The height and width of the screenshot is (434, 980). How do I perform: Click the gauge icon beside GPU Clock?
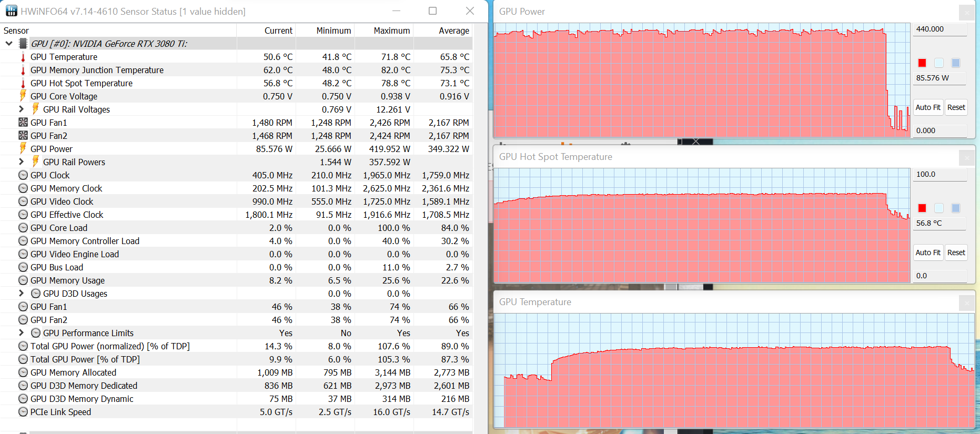(x=23, y=175)
